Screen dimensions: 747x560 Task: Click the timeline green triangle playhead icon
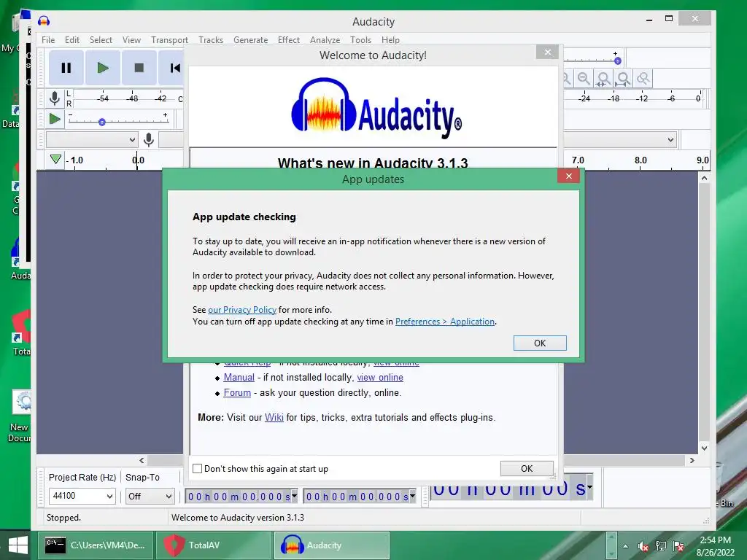point(55,159)
